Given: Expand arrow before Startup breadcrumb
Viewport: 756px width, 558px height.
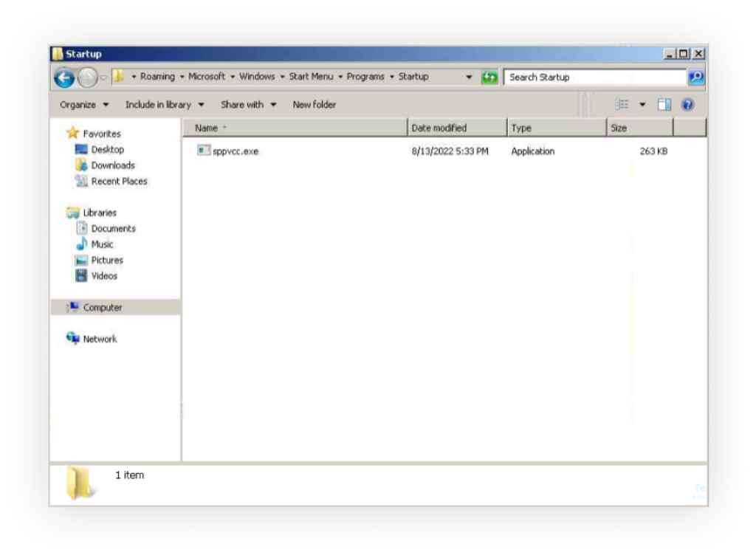Looking at the screenshot, I should click(x=391, y=77).
